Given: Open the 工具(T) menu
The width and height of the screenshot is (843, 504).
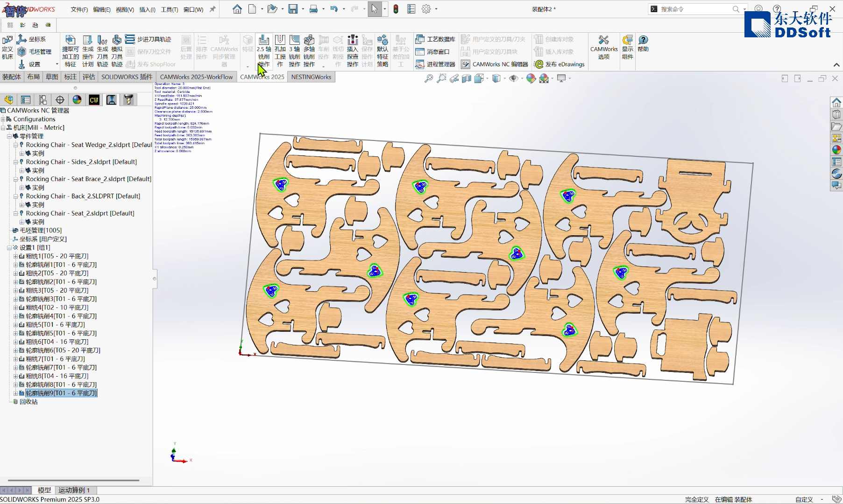Looking at the screenshot, I should [x=170, y=9].
